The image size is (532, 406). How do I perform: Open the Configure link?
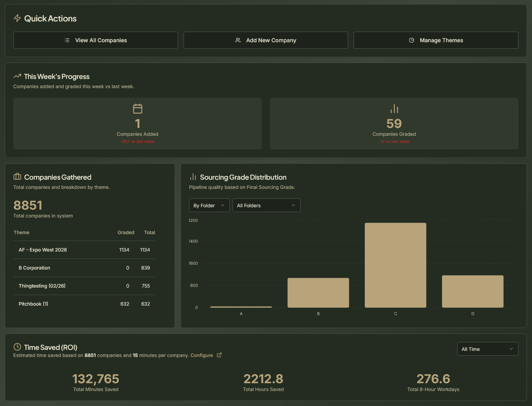(202, 355)
